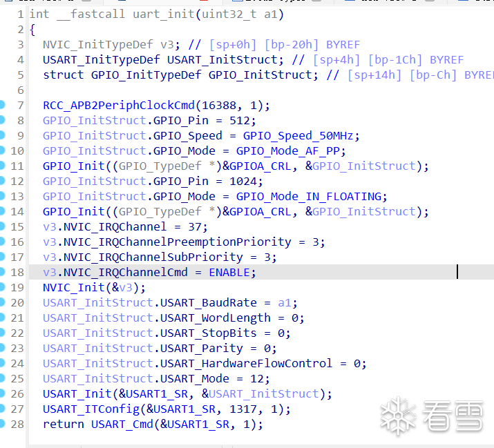The height and width of the screenshot is (448, 494).
Task: Click the NVIC_InitTypeDef type on line 3
Action: (x=98, y=45)
